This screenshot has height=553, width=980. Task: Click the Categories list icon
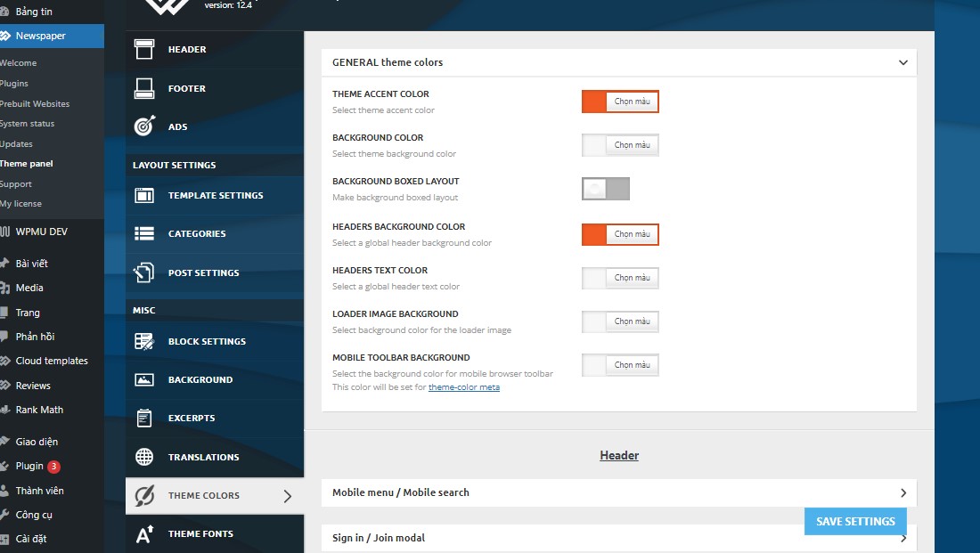pyautogui.click(x=144, y=233)
